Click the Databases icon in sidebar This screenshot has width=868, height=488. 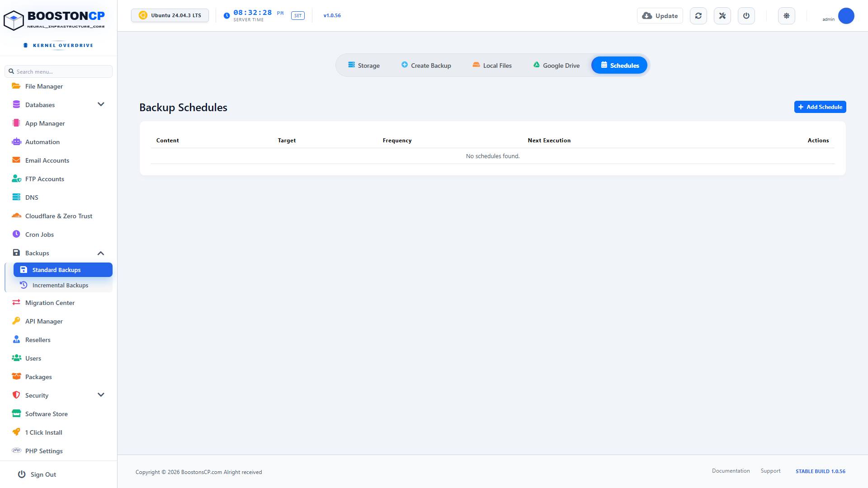16,104
